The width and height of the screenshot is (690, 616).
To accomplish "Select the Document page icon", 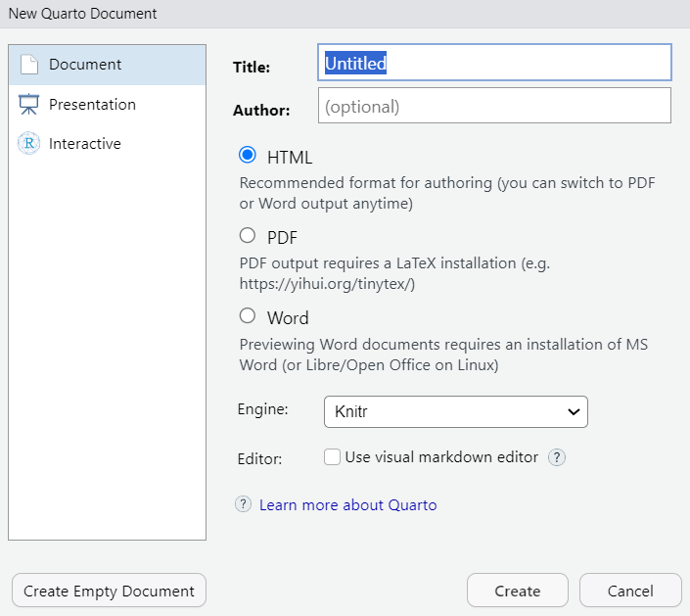I will (x=29, y=65).
